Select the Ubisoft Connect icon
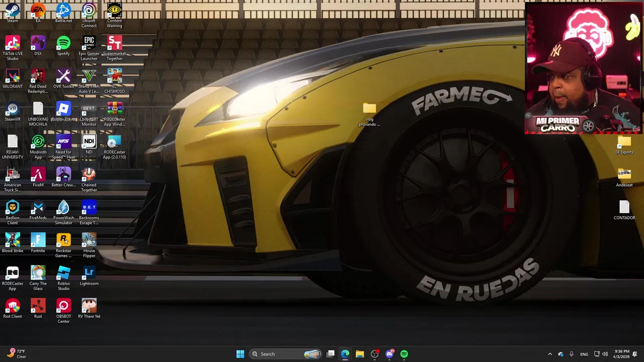644x362 pixels. pos(89,14)
